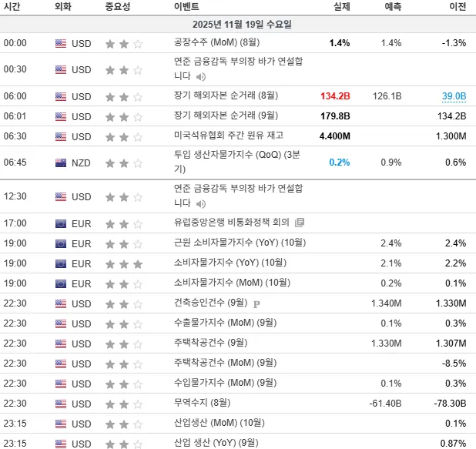The height and width of the screenshot is (449, 476).
Task: Click forecast value 1.340M
Action: click(386, 303)
